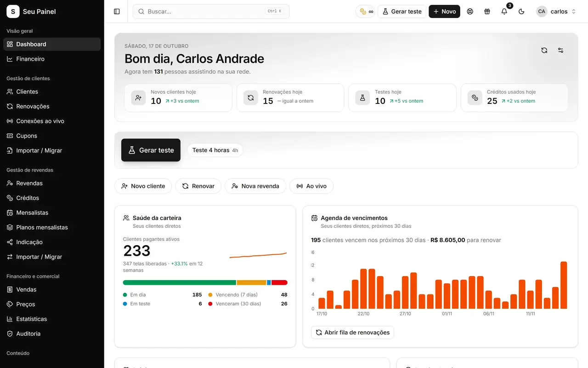
Task: Open Financeiro in sidebar
Action: tap(52, 59)
